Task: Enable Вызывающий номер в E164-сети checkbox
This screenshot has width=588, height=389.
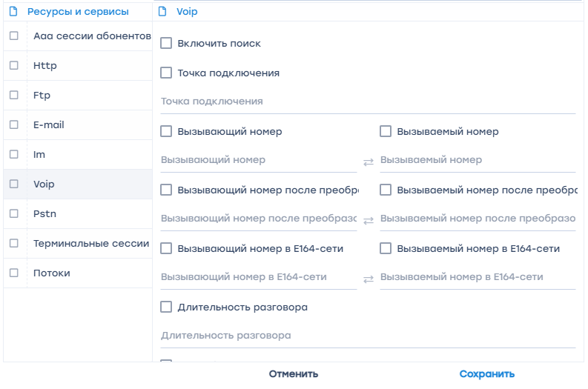Action: point(167,249)
